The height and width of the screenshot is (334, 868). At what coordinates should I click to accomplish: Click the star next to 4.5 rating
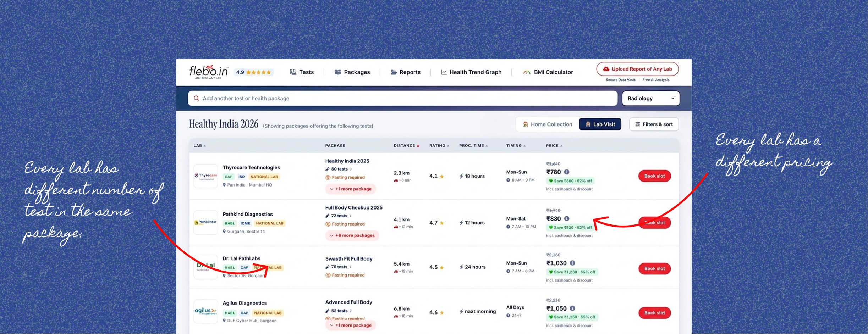pyautogui.click(x=442, y=267)
